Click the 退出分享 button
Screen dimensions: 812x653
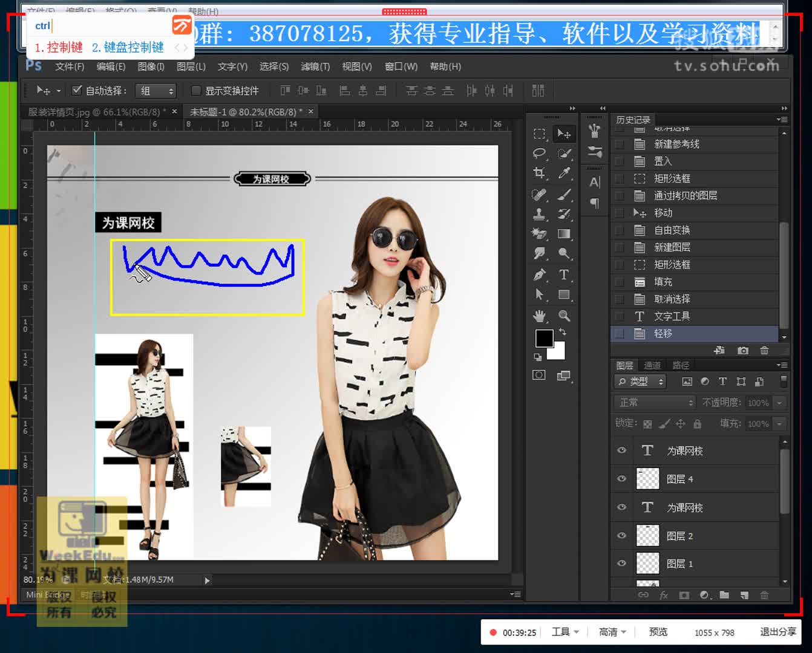pyautogui.click(x=778, y=632)
